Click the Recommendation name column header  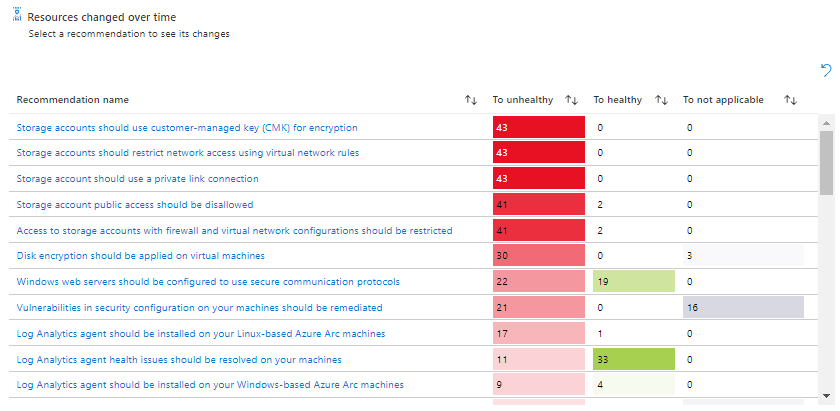[x=73, y=100]
